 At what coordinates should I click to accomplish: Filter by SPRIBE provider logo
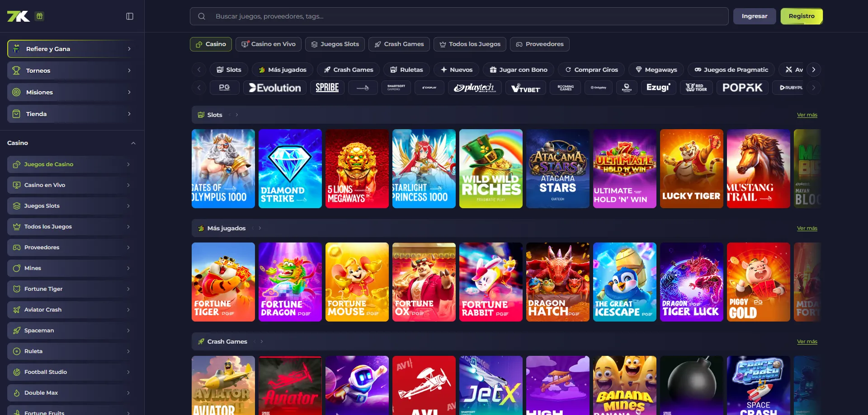327,88
